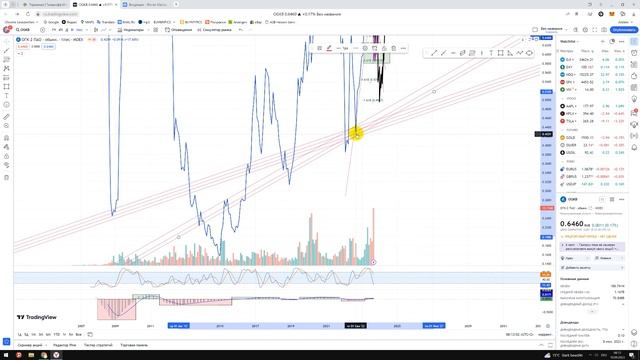The height and width of the screenshot is (360, 640).
Task: Lock all drawing tools
Action: point(6,156)
